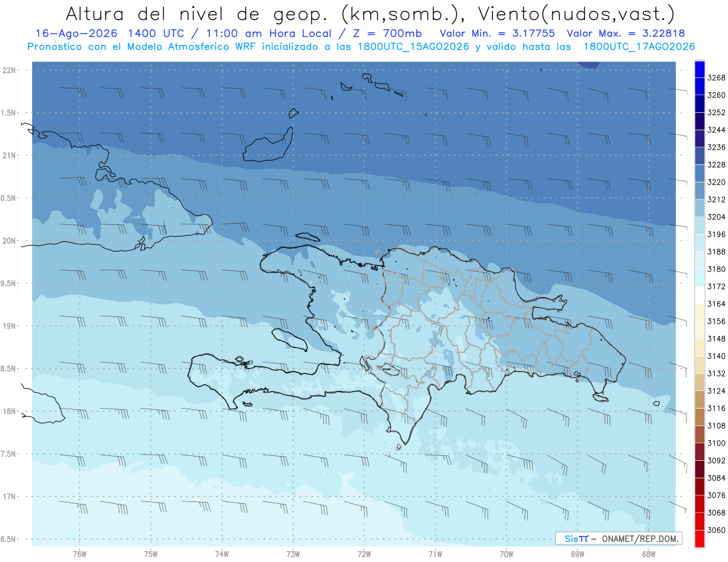Click the 'Sis' logo text in credit box
Image resolution: width=728 pixels, height=562 pixels.
571,538
